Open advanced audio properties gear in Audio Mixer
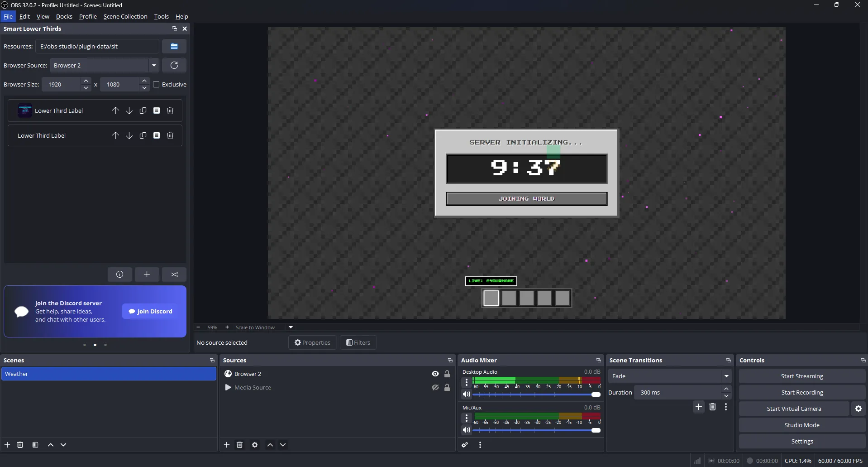868x467 pixels. click(x=465, y=445)
